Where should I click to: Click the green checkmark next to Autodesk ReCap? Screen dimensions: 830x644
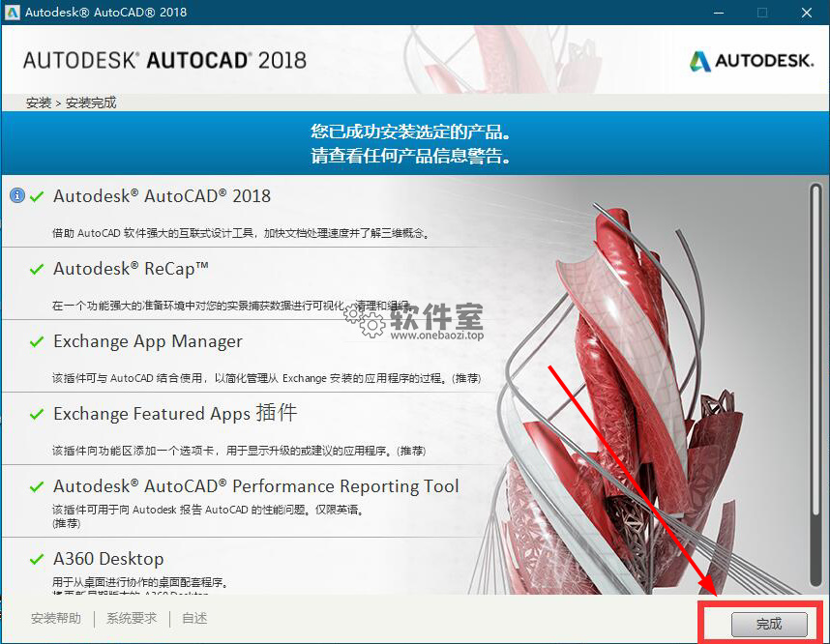37,270
